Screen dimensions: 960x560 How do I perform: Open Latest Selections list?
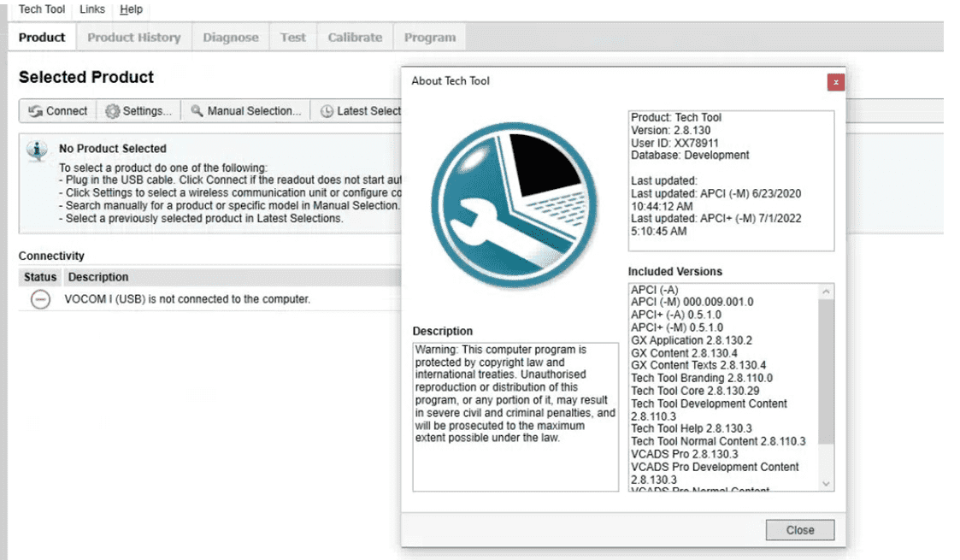[x=360, y=111]
